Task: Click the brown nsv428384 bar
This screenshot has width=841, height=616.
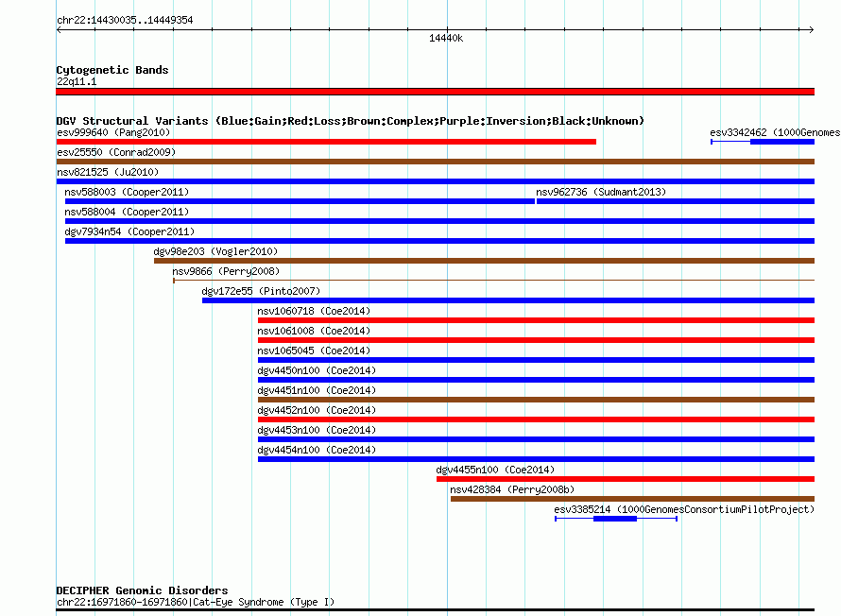Action: pos(632,499)
